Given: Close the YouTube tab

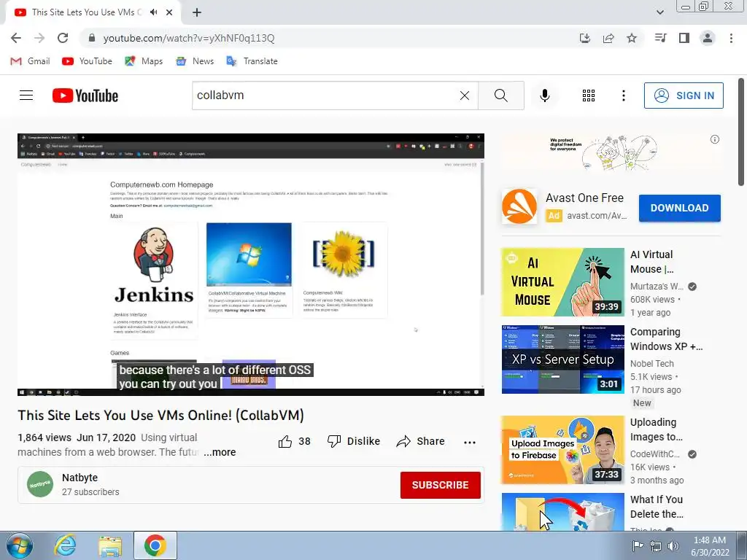Looking at the screenshot, I should coord(169,12).
